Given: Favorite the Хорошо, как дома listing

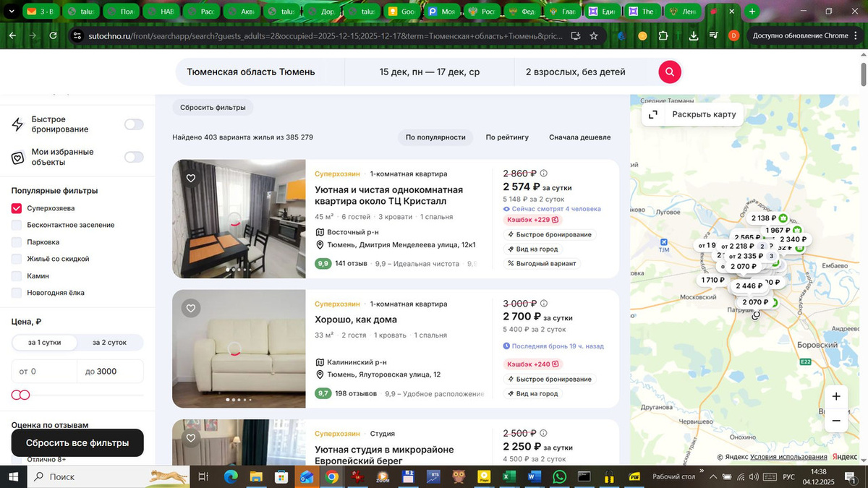Looking at the screenshot, I should (191, 309).
